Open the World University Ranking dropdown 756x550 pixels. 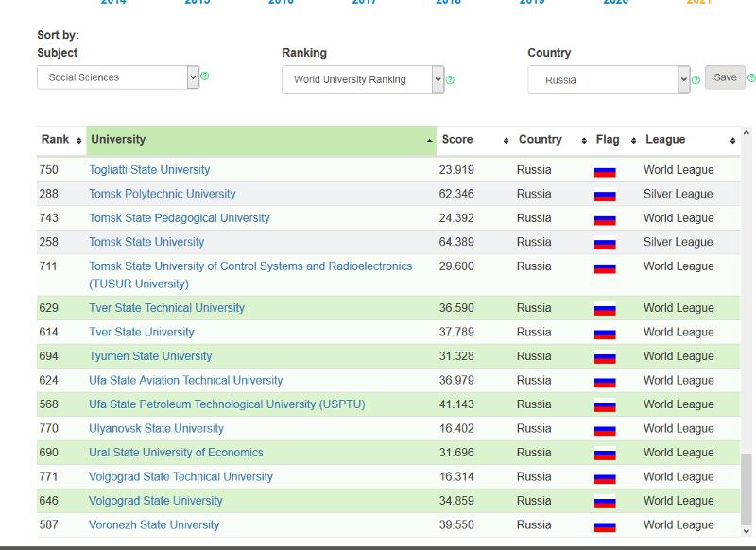pos(363,79)
